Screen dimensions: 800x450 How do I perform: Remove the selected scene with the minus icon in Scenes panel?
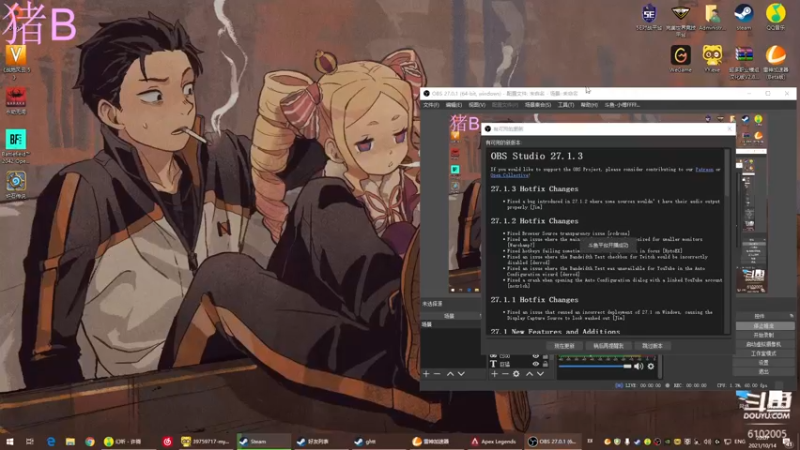click(437, 374)
